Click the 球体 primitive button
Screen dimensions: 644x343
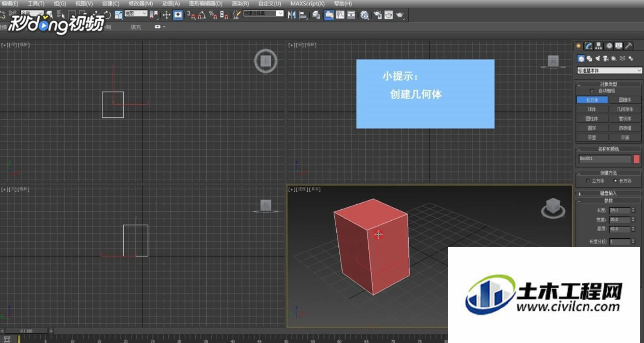592,109
